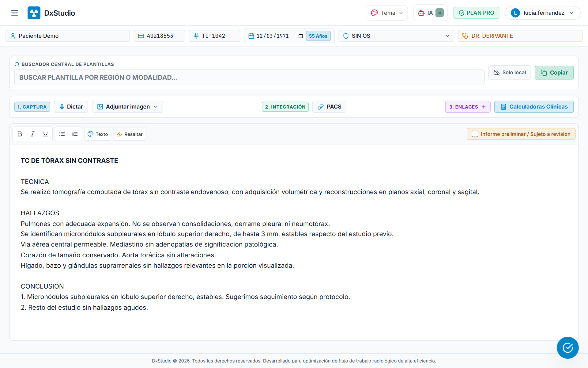The width and height of the screenshot is (588, 368).
Task: Open Calculadoras Clínicas
Action: coord(534,107)
